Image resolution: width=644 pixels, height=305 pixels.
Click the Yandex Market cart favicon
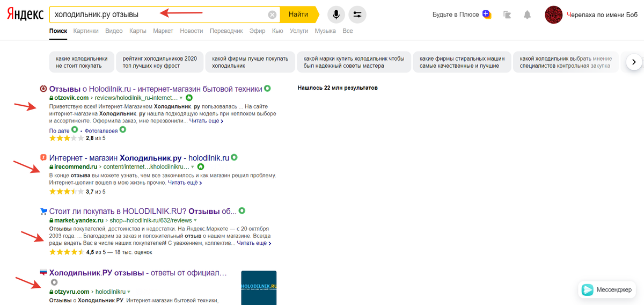click(43, 210)
